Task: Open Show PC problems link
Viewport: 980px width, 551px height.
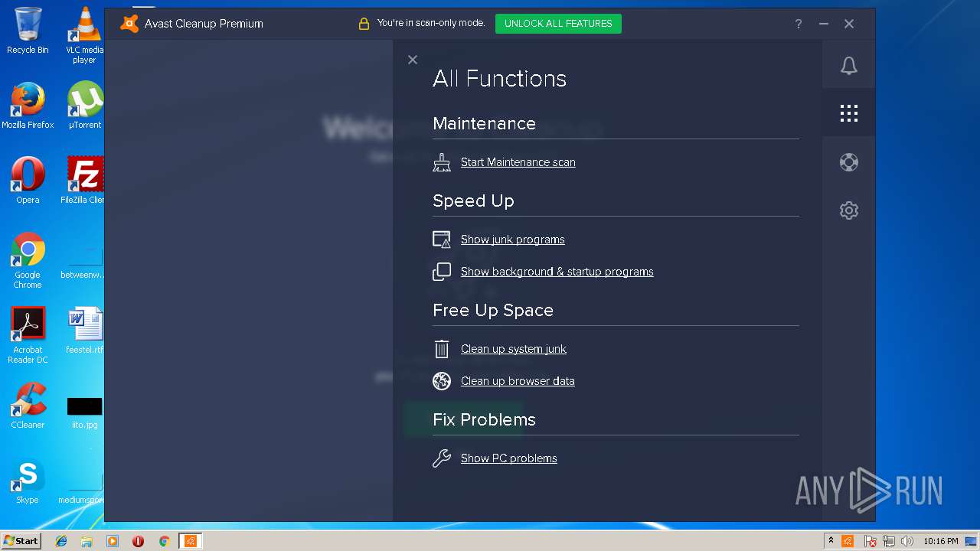Action: [508, 458]
